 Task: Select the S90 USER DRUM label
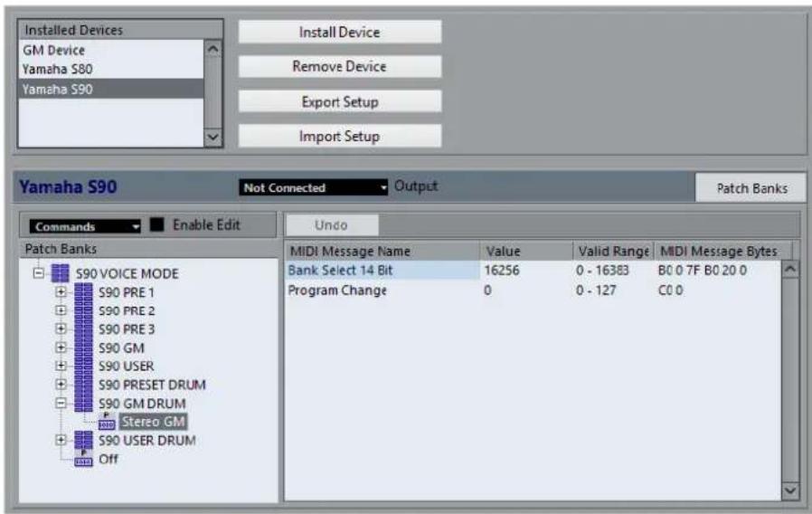click(x=147, y=440)
